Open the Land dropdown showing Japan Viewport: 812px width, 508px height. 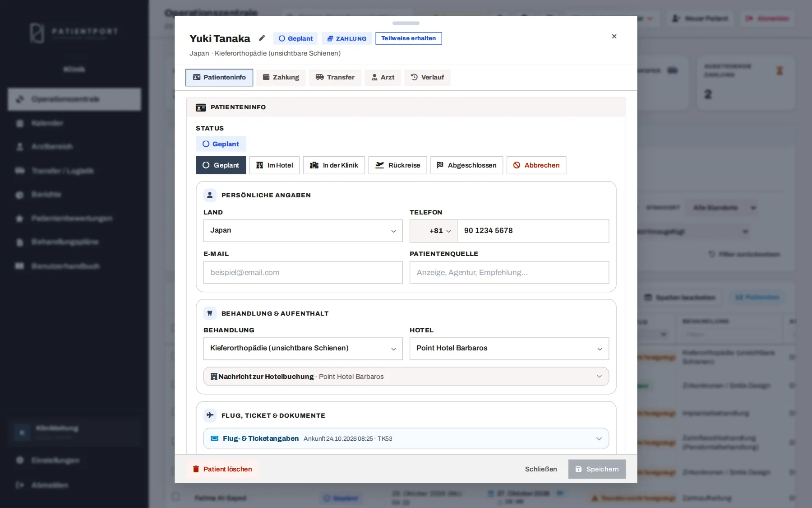pos(303,231)
